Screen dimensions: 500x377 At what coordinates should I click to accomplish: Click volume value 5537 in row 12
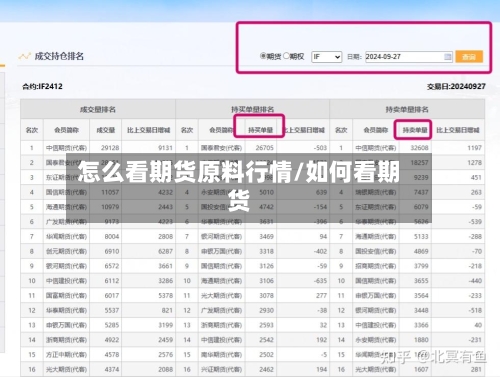[x=112, y=310]
